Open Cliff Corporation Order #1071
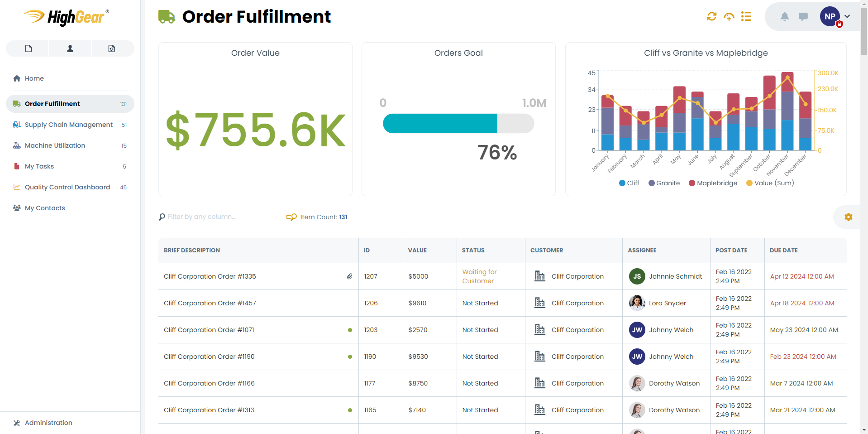 click(209, 330)
